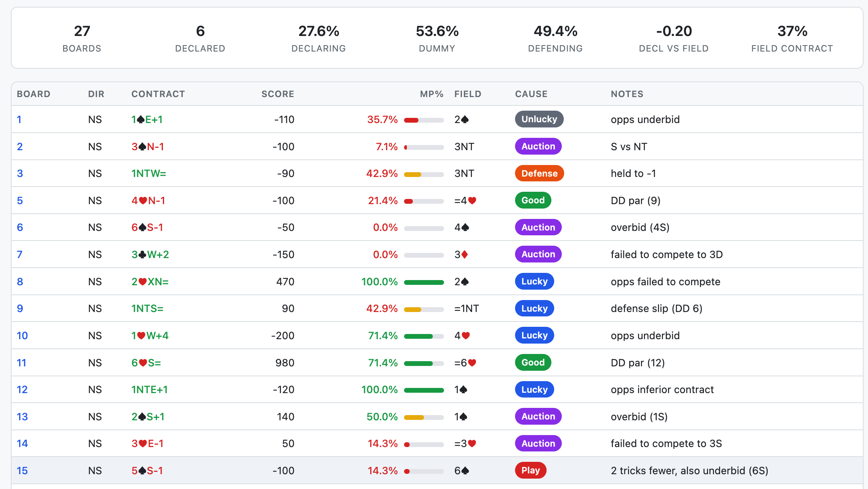Click board 8 number link
Image resolution: width=868 pixels, height=489 pixels.
click(20, 282)
